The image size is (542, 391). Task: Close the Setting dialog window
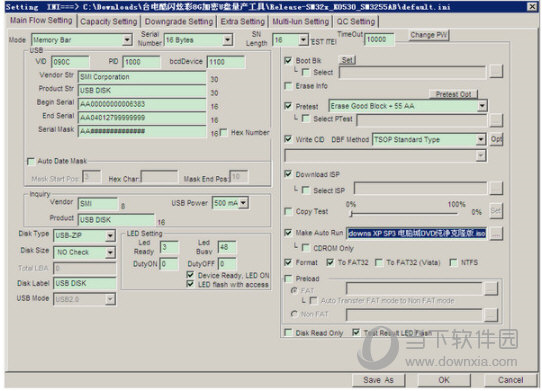point(532,6)
